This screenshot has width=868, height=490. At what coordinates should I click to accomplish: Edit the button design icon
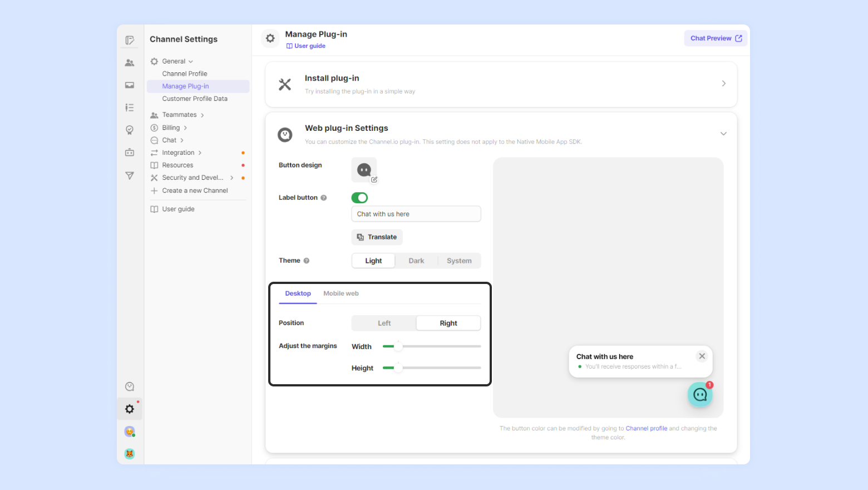[364, 170]
